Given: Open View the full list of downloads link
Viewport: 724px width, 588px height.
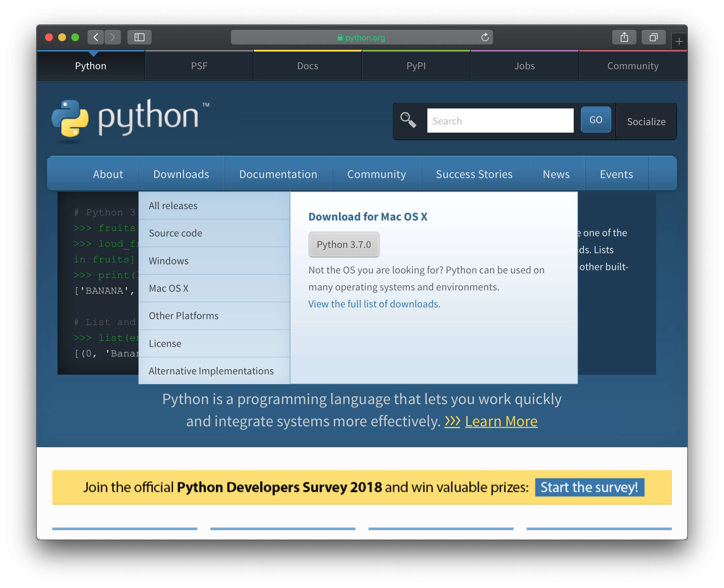Looking at the screenshot, I should click(x=374, y=304).
